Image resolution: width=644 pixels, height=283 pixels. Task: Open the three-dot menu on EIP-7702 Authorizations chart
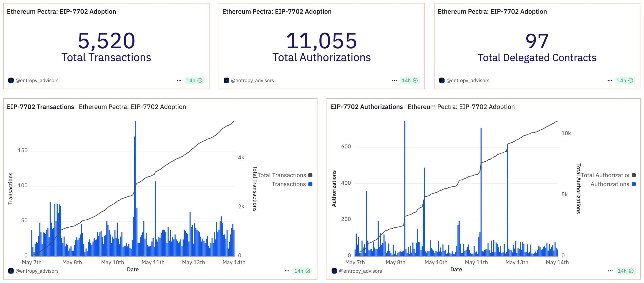pos(610,271)
